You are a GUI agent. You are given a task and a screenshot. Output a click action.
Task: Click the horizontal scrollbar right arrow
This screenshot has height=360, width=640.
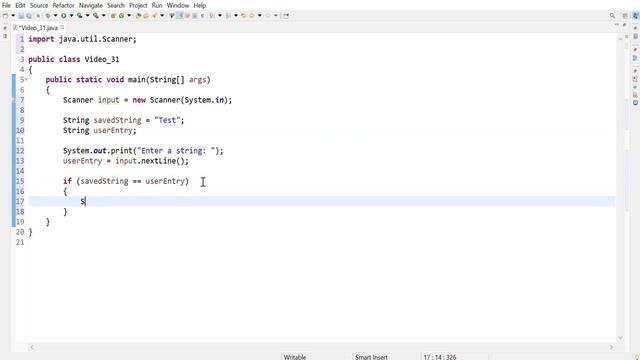(x=611, y=347)
